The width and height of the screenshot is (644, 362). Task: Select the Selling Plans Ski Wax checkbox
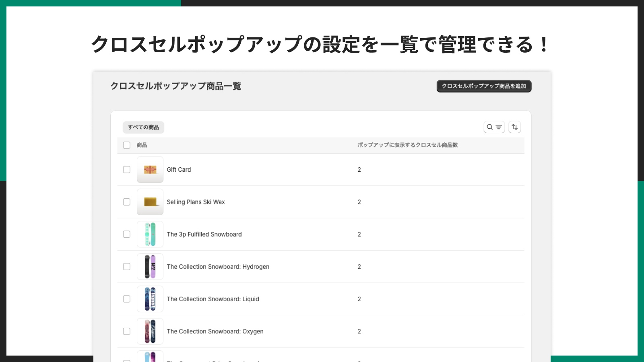[x=127, y=202]
